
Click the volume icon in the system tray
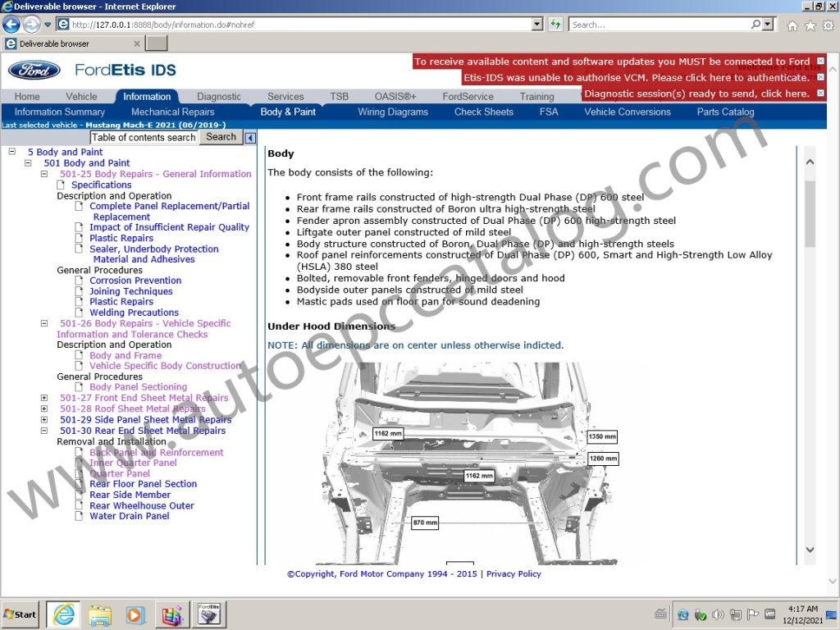point(717,614)
